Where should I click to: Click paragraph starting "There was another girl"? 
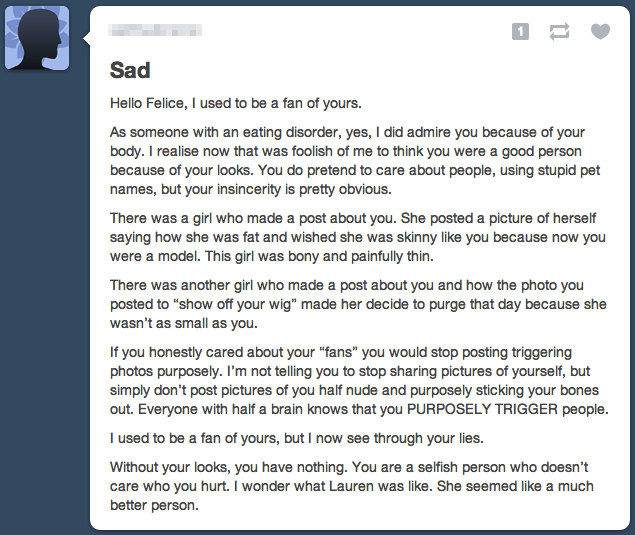(x=358, y=304)
